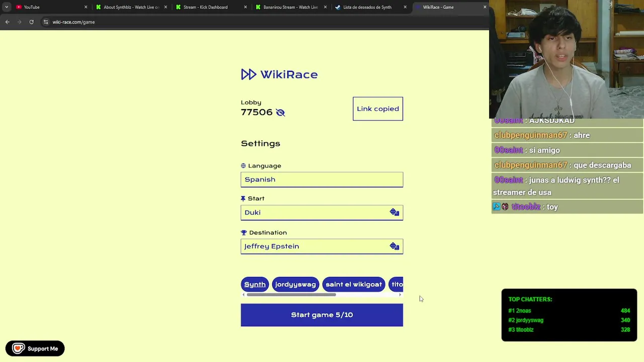Click chat message 'que descargaba'
This screenshot has height=362, width=644.
pos(602,165)
